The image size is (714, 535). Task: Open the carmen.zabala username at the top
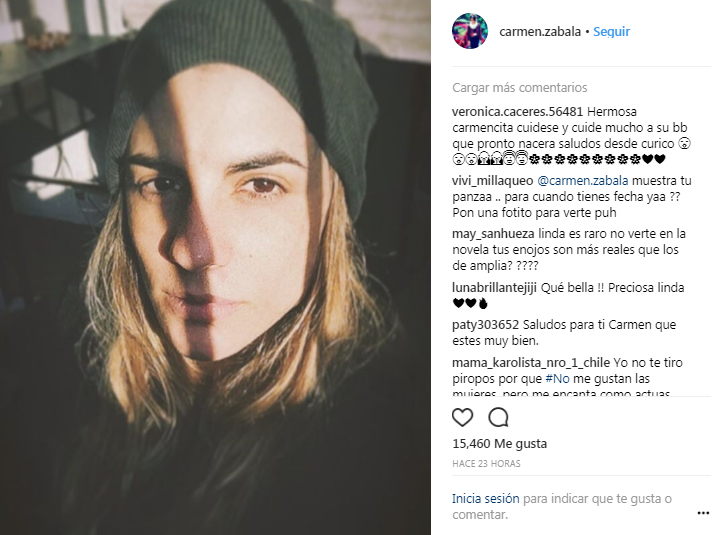[x=540, y=31]
